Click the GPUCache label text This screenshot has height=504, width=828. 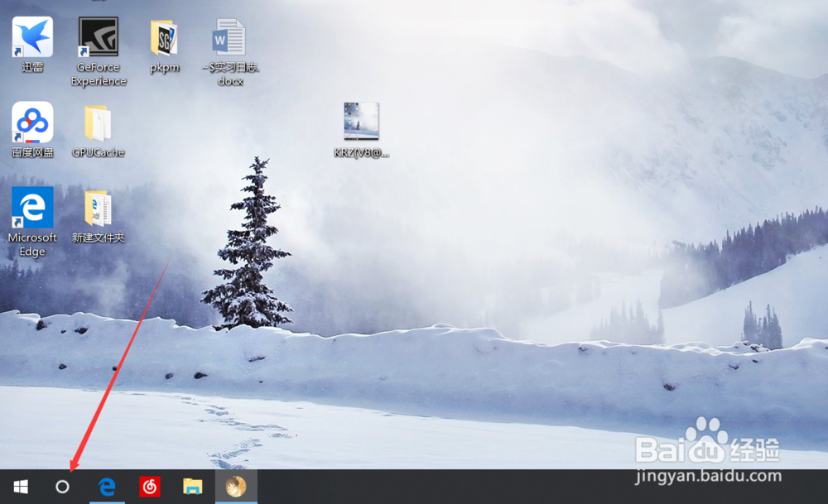click(x=99, y=152)
